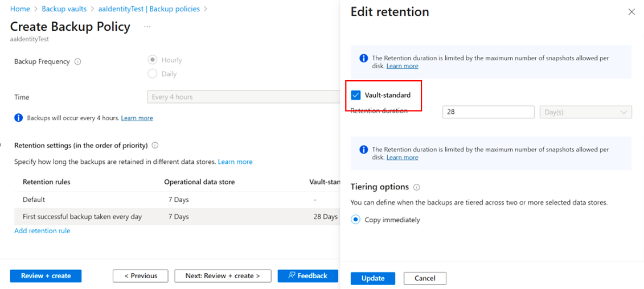Click the Review + create button

(x=46, y=276)
